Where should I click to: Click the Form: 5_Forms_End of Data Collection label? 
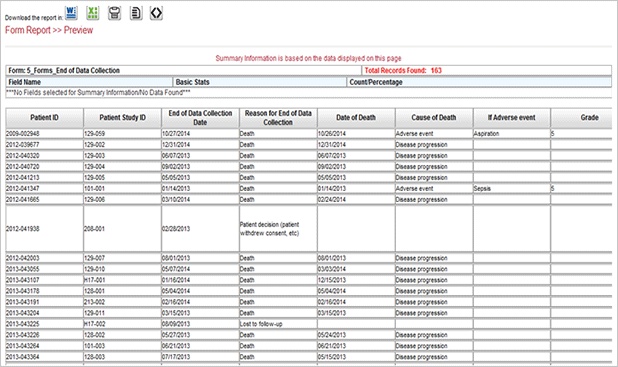(x=64, y=71)
